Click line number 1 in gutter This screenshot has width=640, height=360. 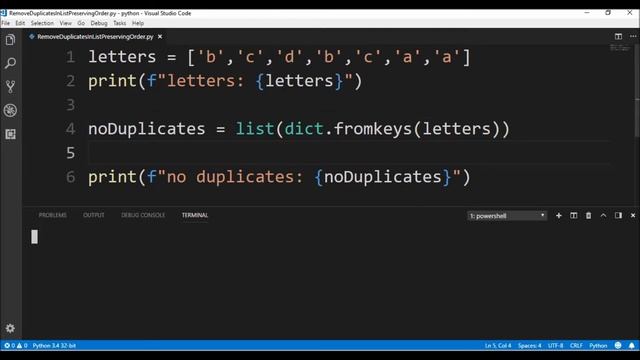[71, 57]
